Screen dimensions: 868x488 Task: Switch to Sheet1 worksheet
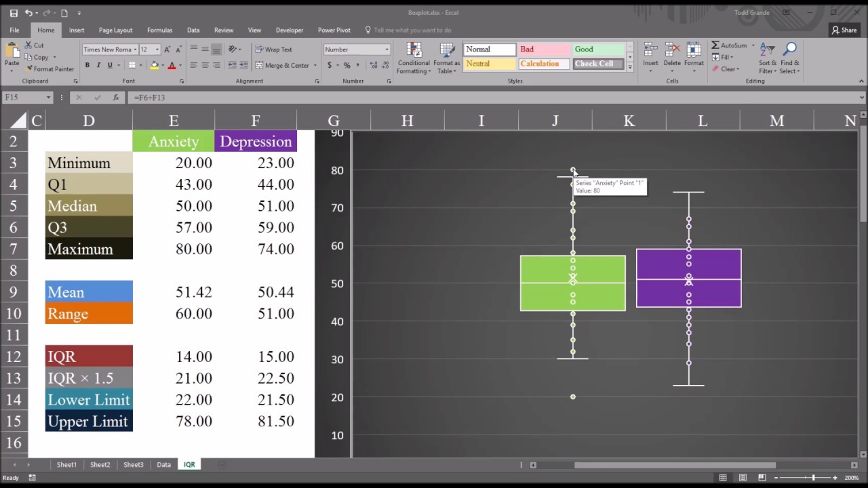pyautogui.click(x=66, y=464)
